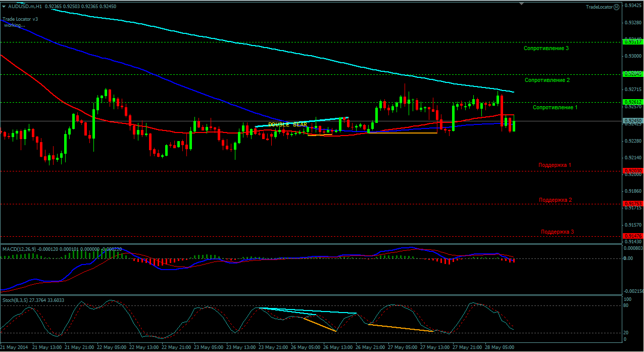Click the 0.93425 price scale value
The image size is (644, 352).
[633, 6]
